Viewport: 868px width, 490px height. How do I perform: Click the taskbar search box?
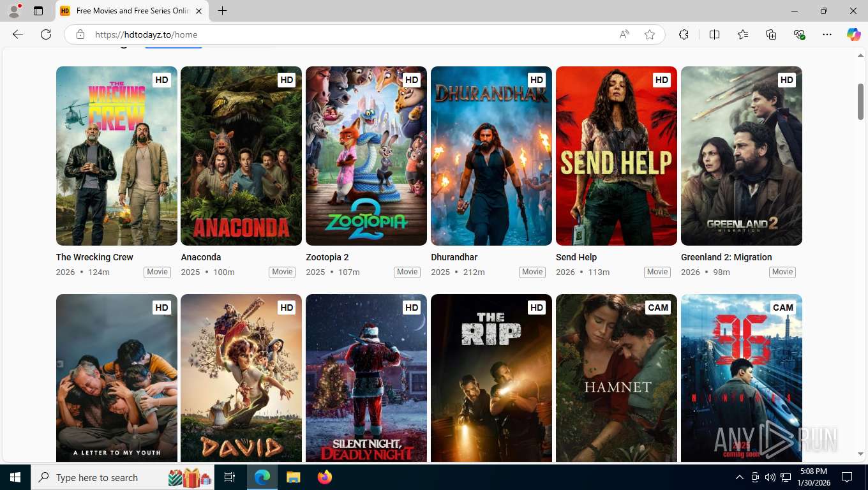[x=123, y=477]
